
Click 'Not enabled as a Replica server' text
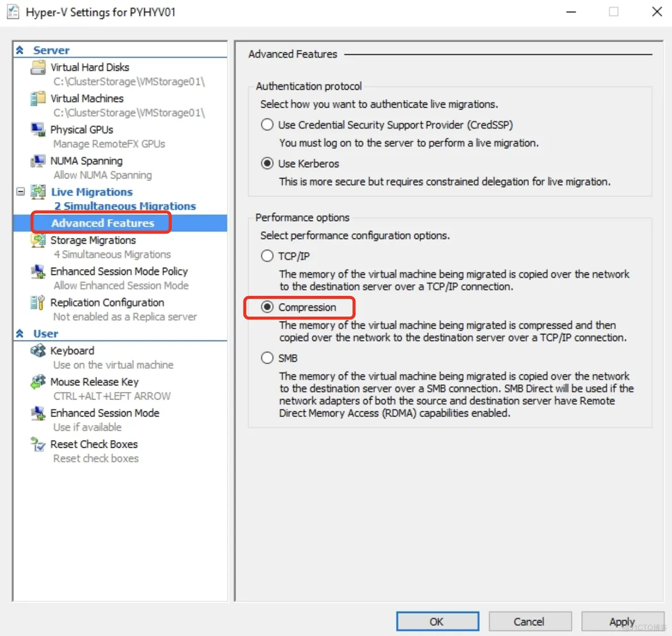point(125,317)
